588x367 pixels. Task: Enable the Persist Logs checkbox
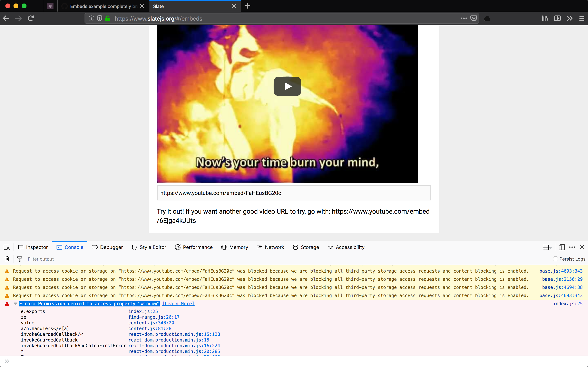[556, 259]
